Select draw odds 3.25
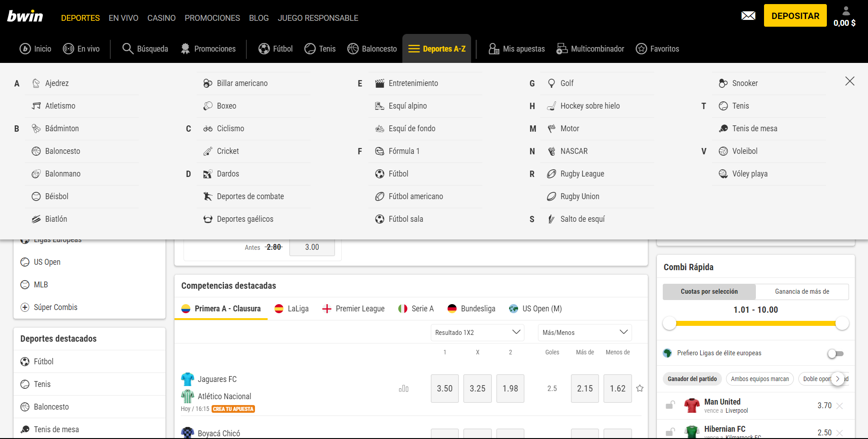Viewport: 868px width, 439px height. click(477, 389)
